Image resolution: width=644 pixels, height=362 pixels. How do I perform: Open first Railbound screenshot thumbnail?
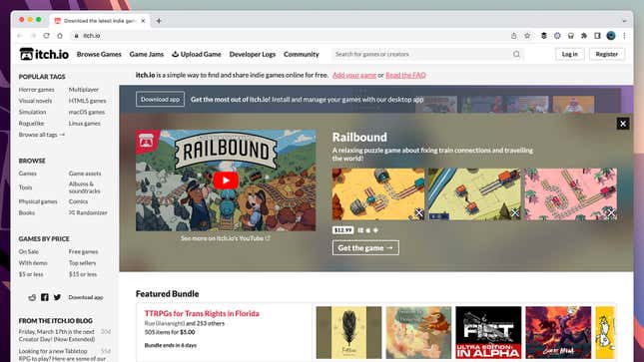378,194
